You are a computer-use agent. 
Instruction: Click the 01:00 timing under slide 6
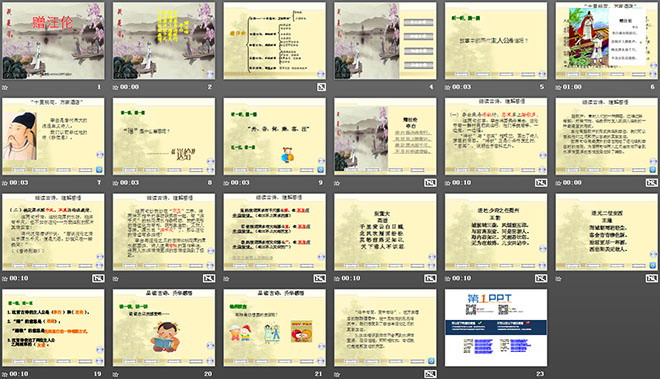coord(572,87)
